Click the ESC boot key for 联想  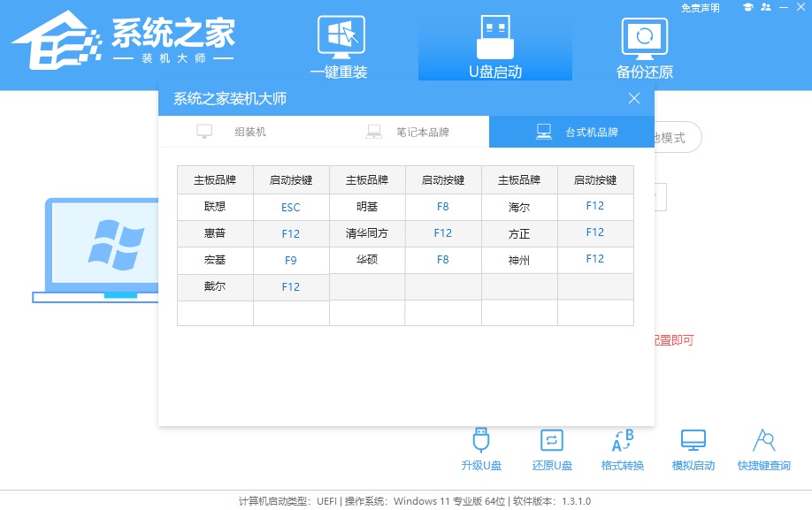point(291,206)
